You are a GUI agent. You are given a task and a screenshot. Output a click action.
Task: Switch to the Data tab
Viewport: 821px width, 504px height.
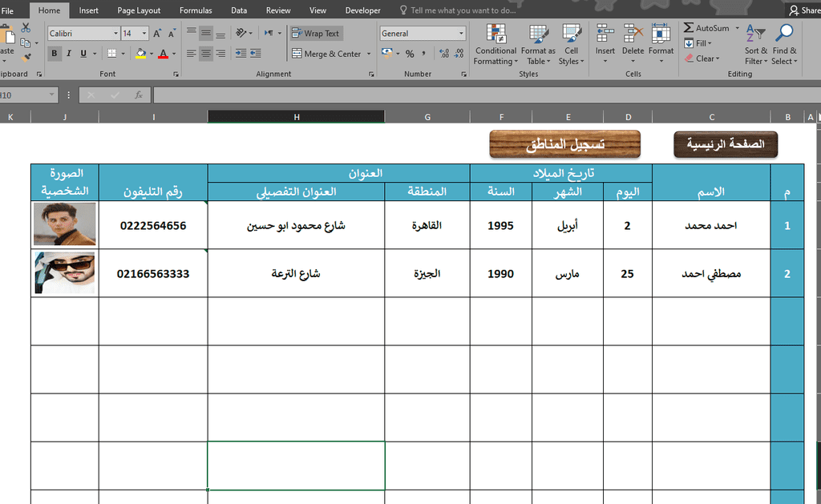pos(239,10)
